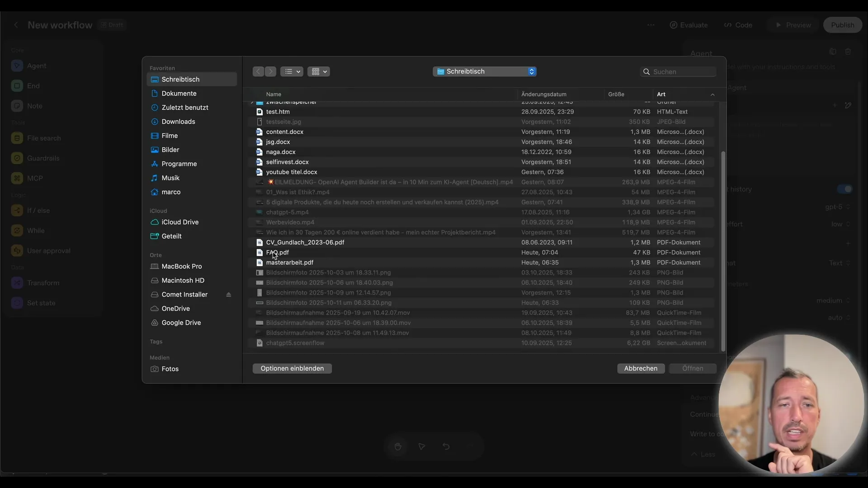This screenshot has height=488, width=868.
Task: Toggle sort direction on the Art column
Action: point(712,94)
